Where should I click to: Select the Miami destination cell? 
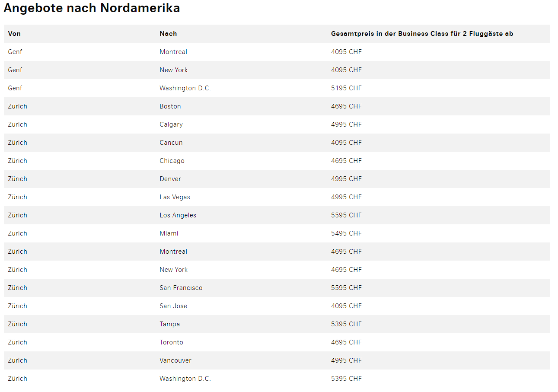(169, 233)
